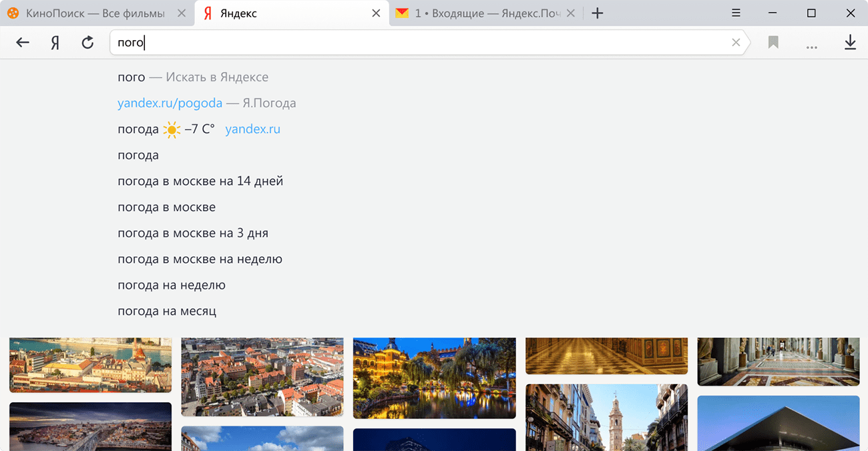Open the riverside city panorama thumbnail
This screenshot has width=868, height=451.
(90, 365)
